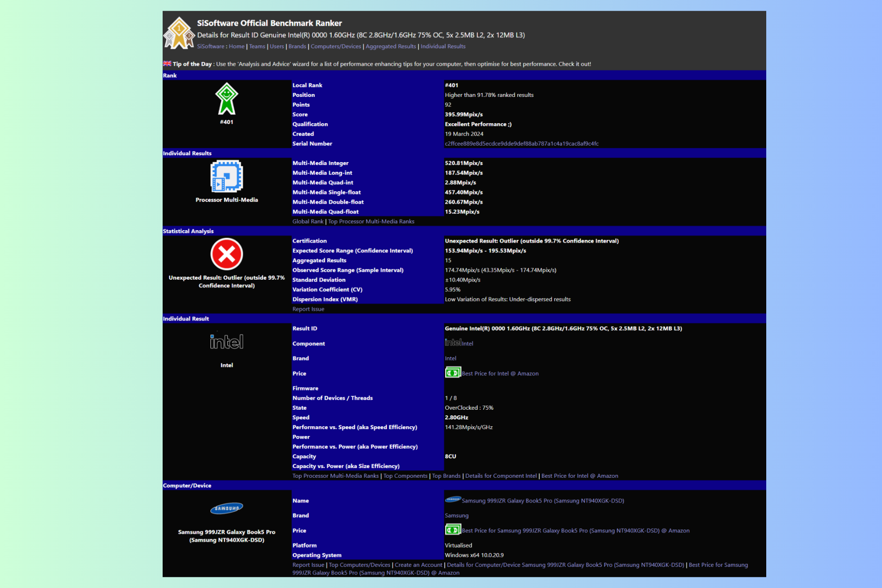Open Global Rank link
This screenshot has width=882, height=588.
[308, 221]
